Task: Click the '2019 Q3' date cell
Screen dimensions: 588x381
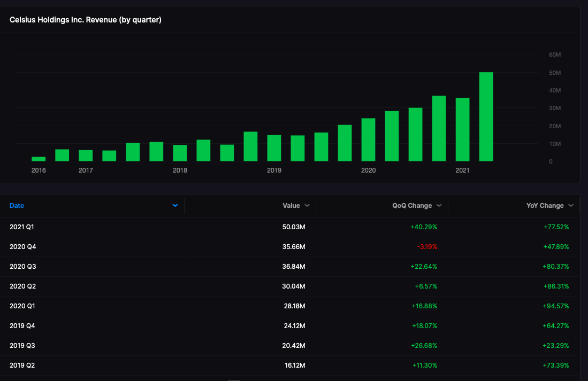Action: tap(22, 346)
